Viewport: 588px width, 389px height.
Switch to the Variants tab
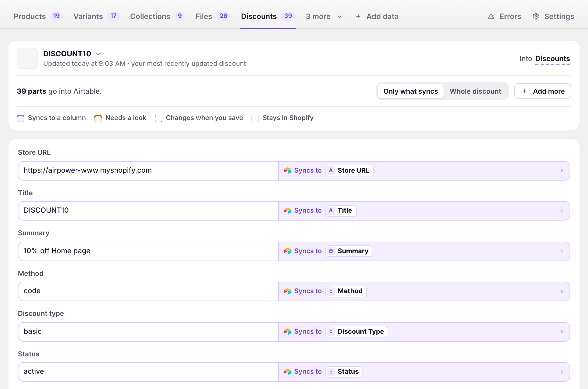(x=96, y=16)
